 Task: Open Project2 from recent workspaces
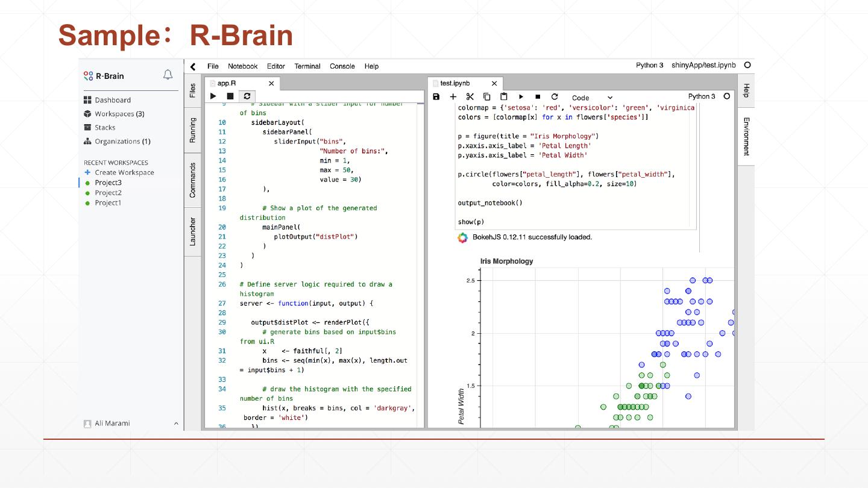[x=108, y=193]
